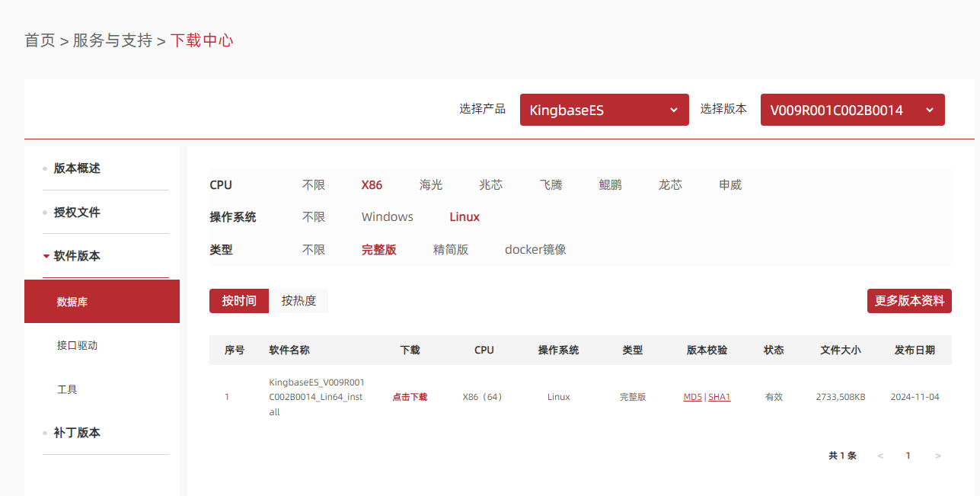Click the 更多版本资料 button
Screen dimensions: 980x496
coord(909,301)
